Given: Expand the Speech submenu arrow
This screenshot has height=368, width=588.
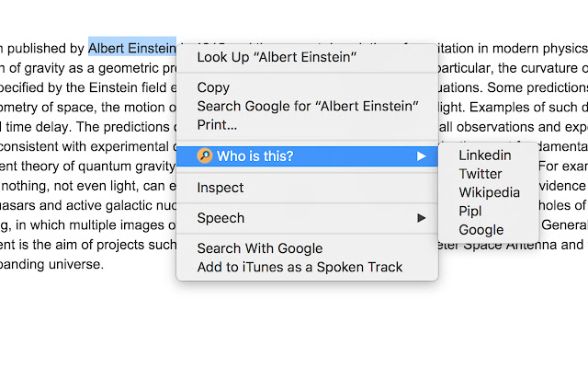Looking at the screenshot, I should [422, 218].
